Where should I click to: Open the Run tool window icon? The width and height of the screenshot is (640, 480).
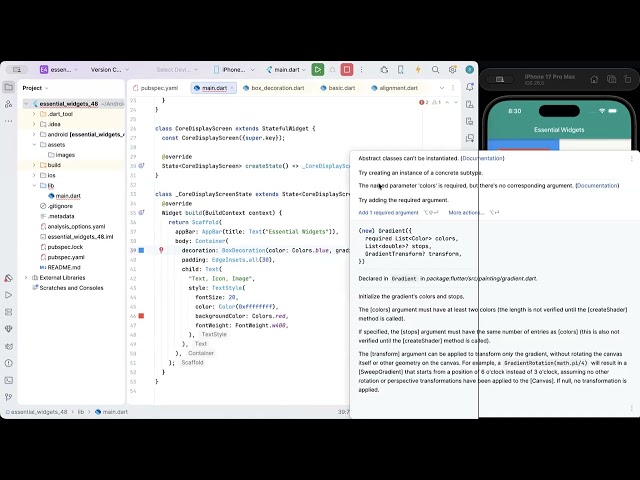pos(8,295)
